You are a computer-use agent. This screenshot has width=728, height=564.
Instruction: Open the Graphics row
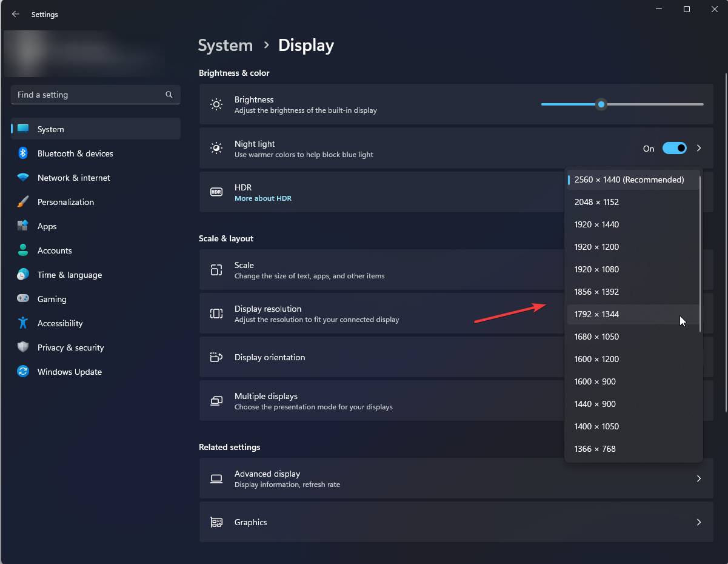point(456,522)
